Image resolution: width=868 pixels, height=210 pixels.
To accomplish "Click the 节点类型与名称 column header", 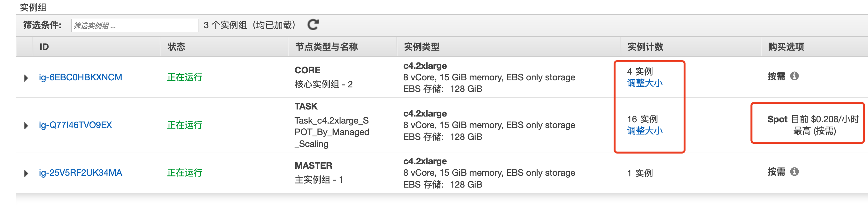I will (326, 47).
